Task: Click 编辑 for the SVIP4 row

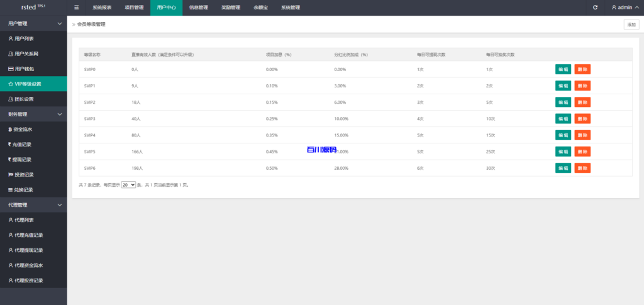Action: click(563, 135)
